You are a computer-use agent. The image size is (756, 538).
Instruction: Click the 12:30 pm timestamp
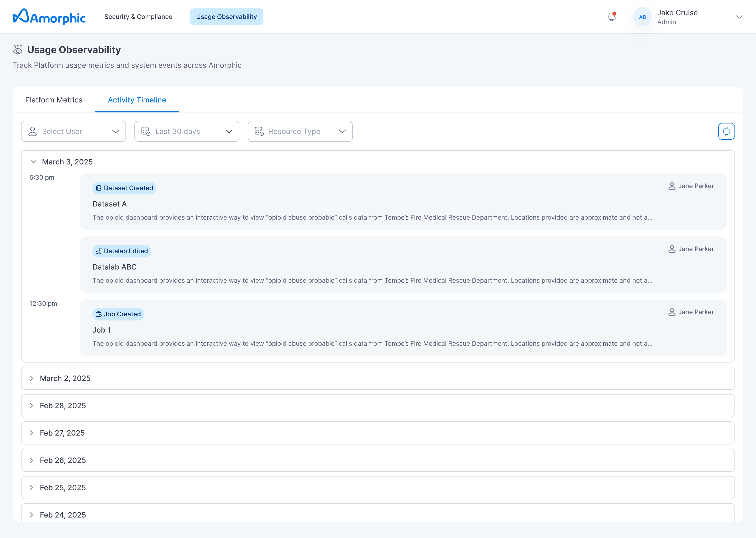point(43,304)
